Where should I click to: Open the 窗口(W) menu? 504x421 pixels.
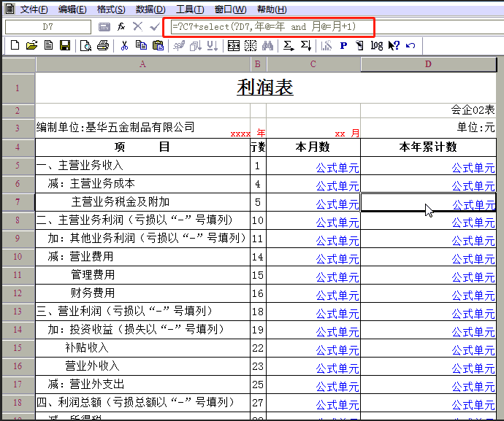click(230, 9)
